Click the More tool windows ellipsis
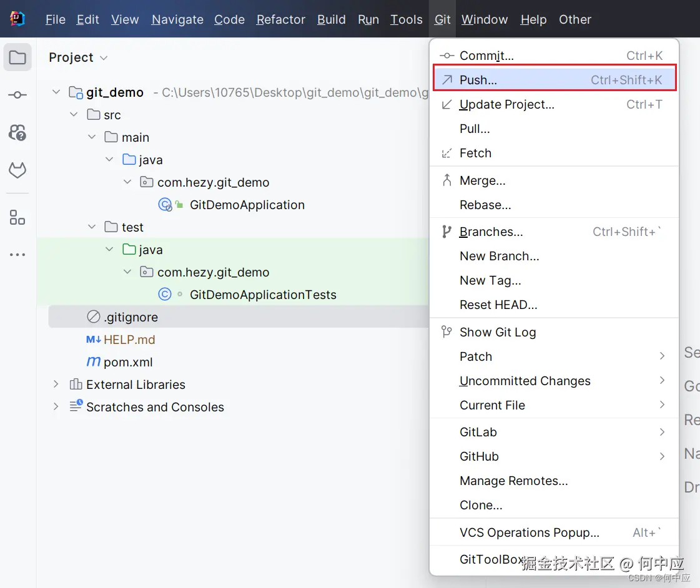Image resolution: width=700 pixels, height=588 pixels. 17,255
